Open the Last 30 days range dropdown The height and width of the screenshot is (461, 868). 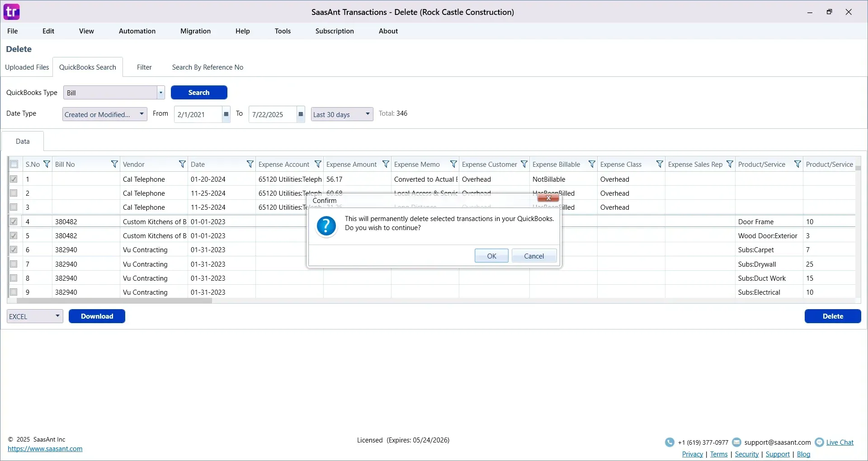tap(368, 114)
